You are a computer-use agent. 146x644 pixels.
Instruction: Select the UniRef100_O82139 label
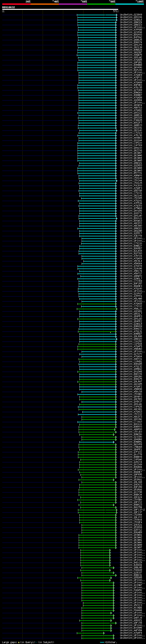pyautogui.click(x=131, y=47)
